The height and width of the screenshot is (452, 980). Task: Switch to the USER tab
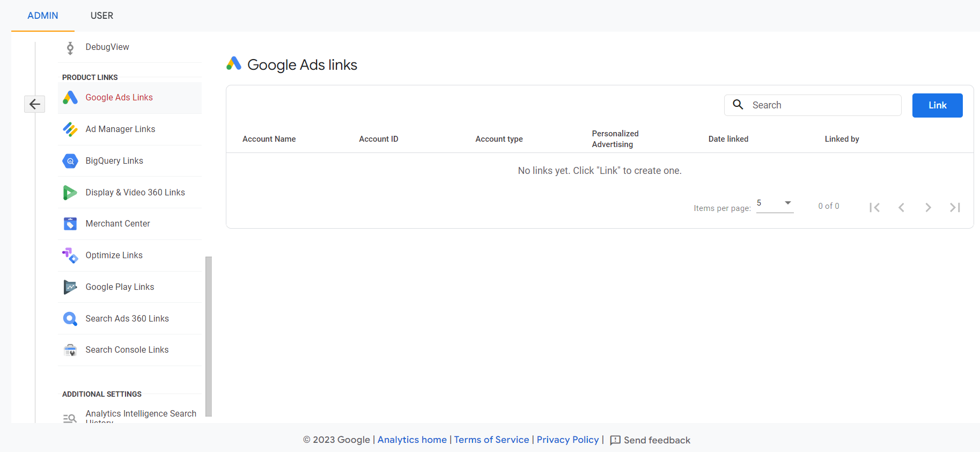pos(102,16)
